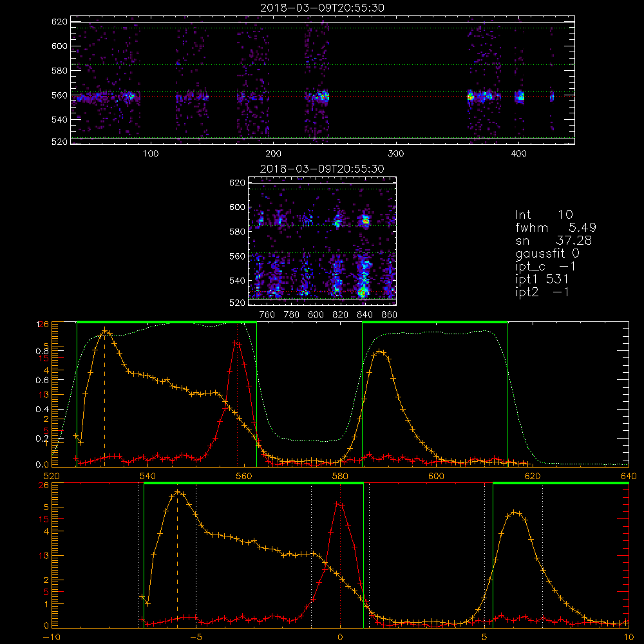Click the orange peak at the dashed line, upper plot

105,330
